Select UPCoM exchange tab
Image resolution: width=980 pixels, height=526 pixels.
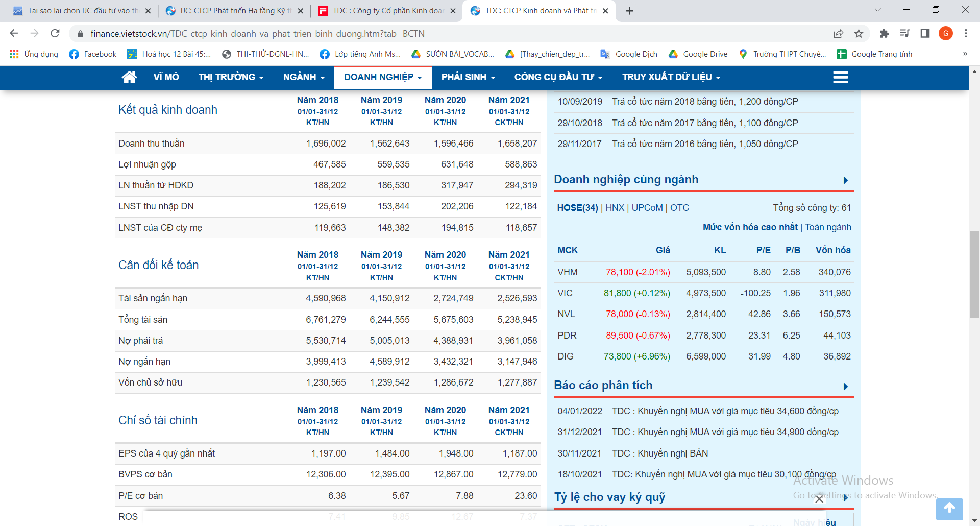tap(647, 208)
